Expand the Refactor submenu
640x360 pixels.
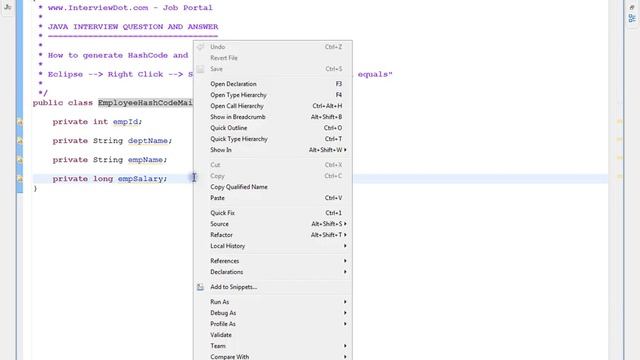pos(272,235)
